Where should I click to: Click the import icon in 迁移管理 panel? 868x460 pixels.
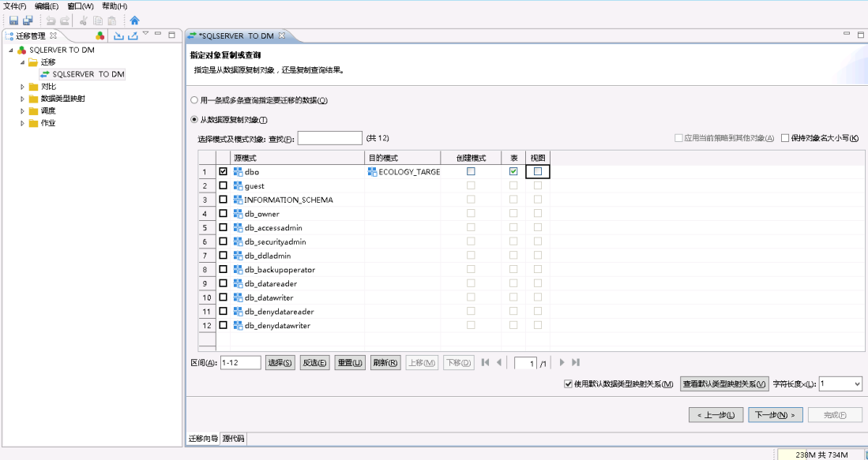click(118, 36)
